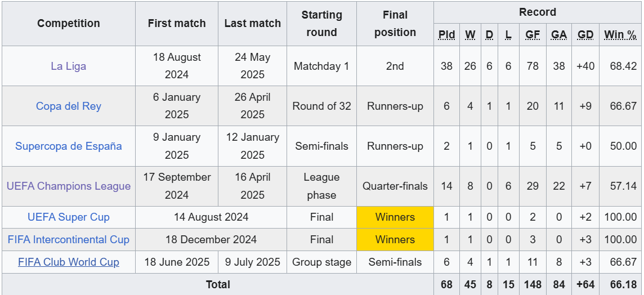Click the Final position column header
Screen dimensions: 644x295
click(x=395, y=23)
